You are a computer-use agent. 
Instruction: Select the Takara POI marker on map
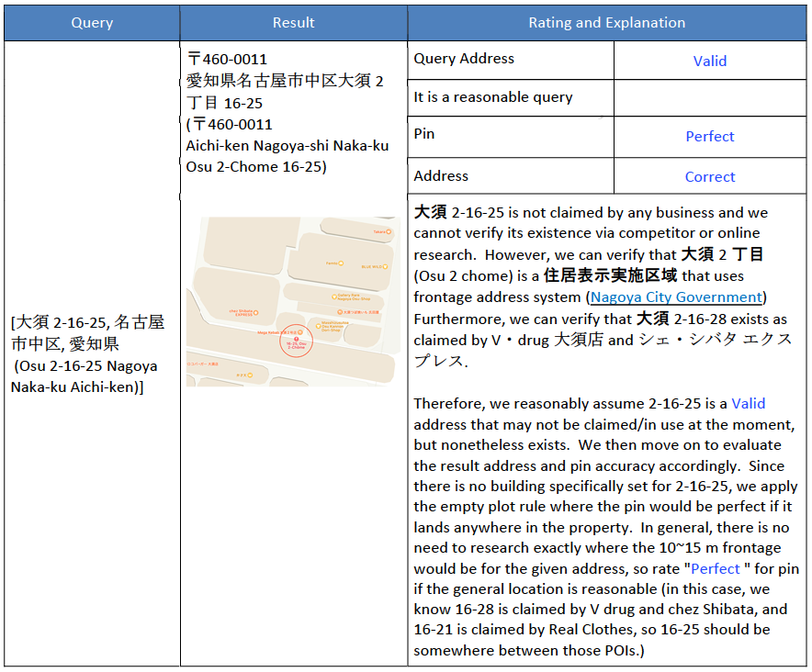[x=389, y=232]
